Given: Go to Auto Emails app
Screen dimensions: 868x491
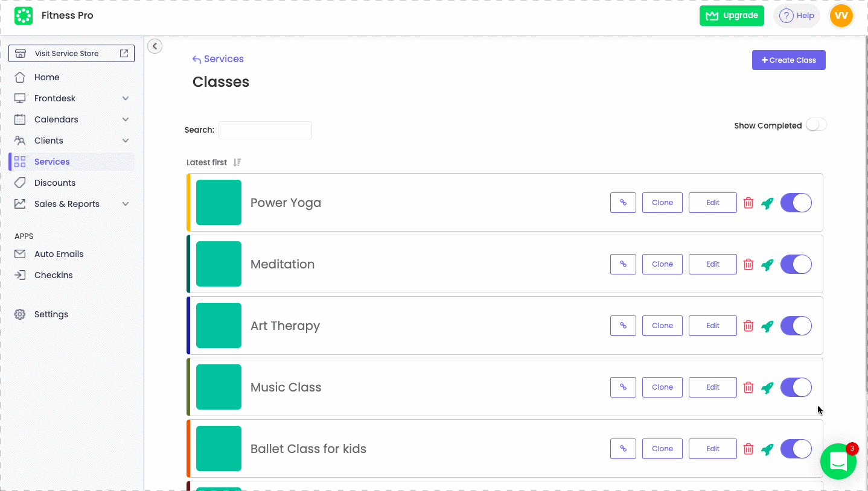Looking at the screenshot, I should 59,254.
